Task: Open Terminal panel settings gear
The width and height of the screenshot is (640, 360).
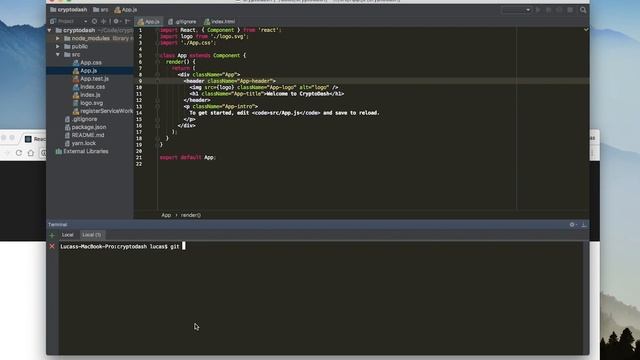Action: point(572,224)
